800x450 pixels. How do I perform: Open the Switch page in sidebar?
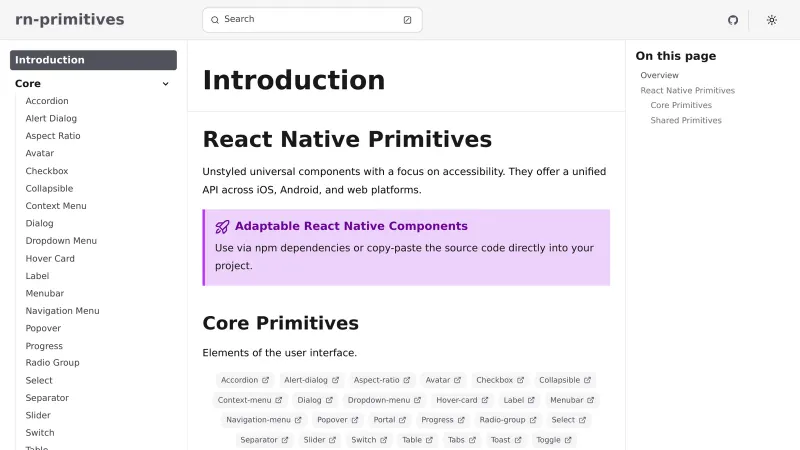(40, 433)
